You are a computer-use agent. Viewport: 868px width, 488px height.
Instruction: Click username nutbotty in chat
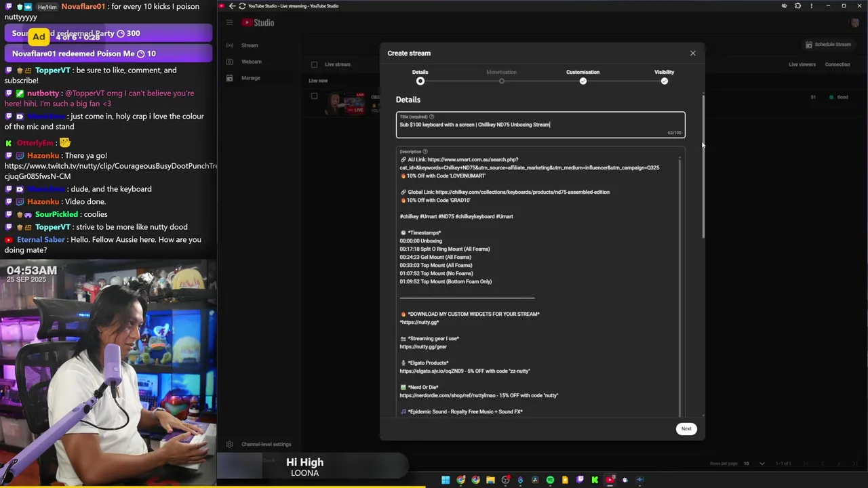43,94
